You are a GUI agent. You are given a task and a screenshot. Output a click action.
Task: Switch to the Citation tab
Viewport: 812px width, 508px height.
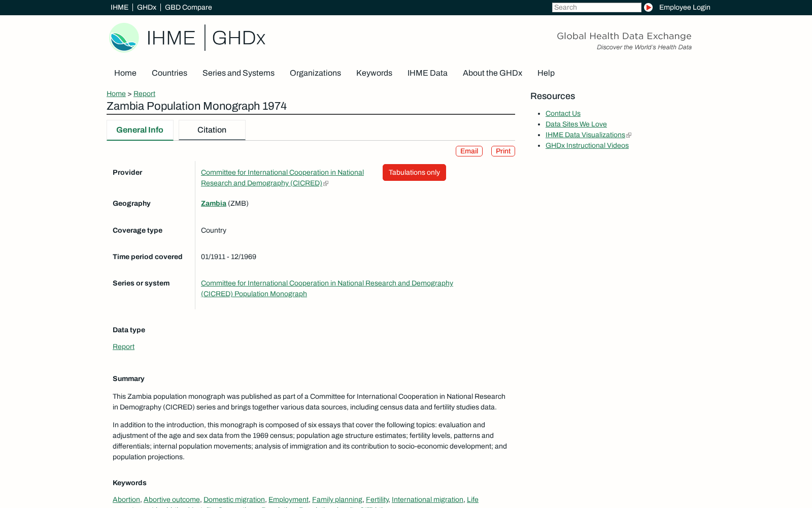(212, 130)
